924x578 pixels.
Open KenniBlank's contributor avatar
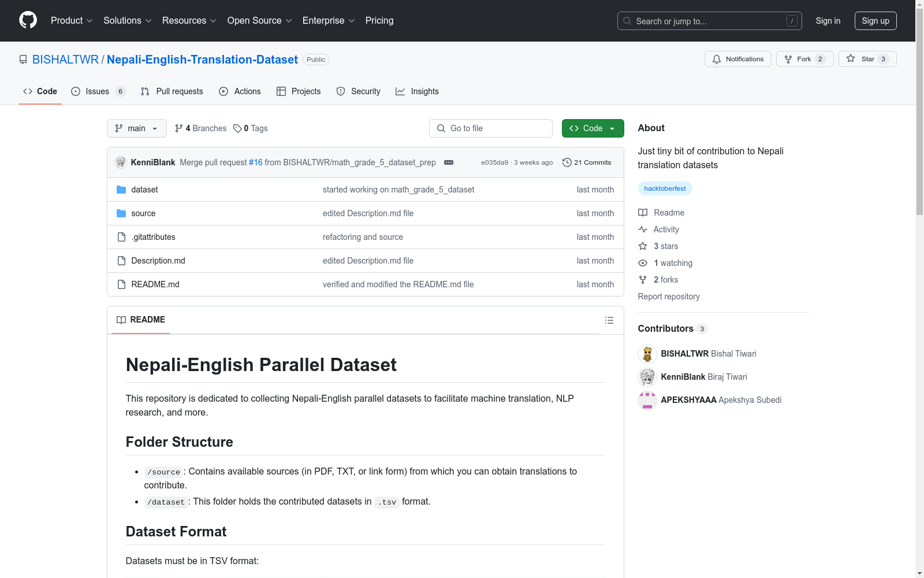(x=647, y=377)
